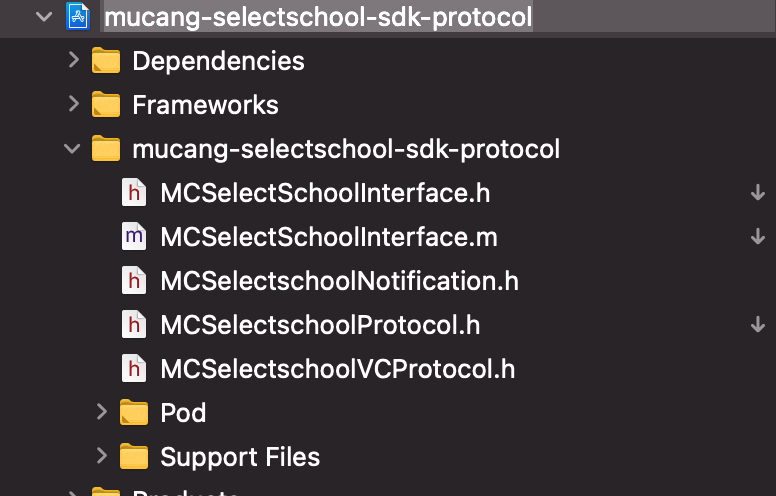776x496 pixels.
Task: Click the Pod folder icon
Action: pyautogui.click(x=134, y=412)
